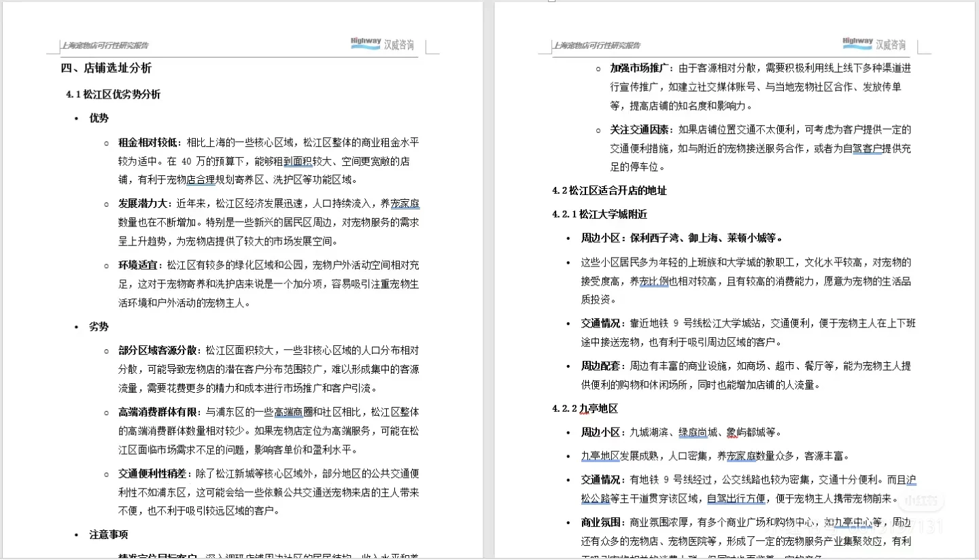Viewport: 979px width, 560px height.
Task: Click the underlined words 九亭中心
Action: (x=853, y=523)
